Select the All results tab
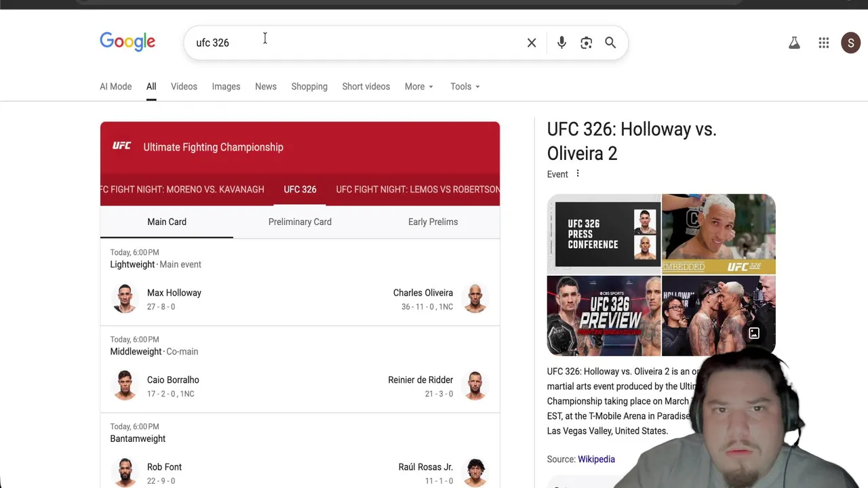The height and width of the screenshot is (488, 868). (151, 87)
